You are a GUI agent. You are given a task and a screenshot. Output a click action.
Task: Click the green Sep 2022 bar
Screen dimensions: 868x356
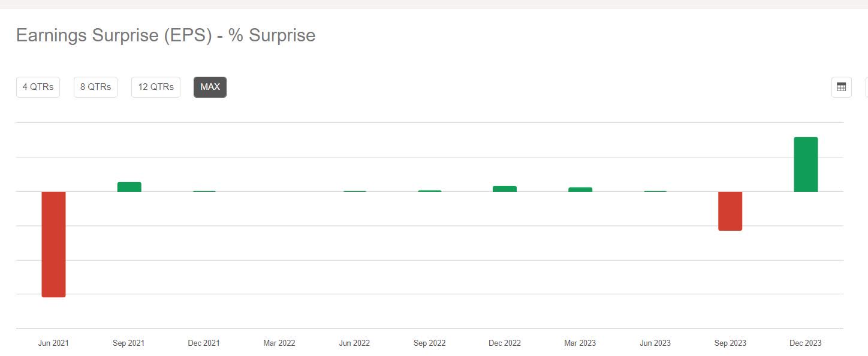coord(429,191)
